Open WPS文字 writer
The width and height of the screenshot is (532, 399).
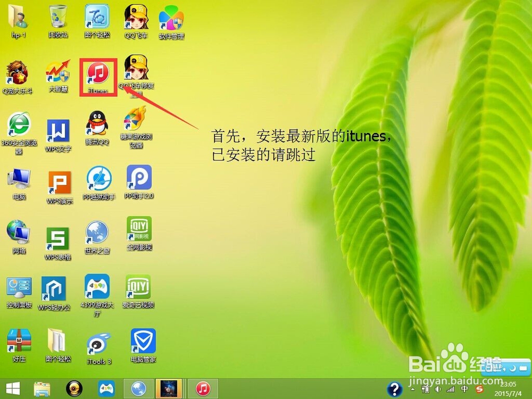[x=58, y=135]
